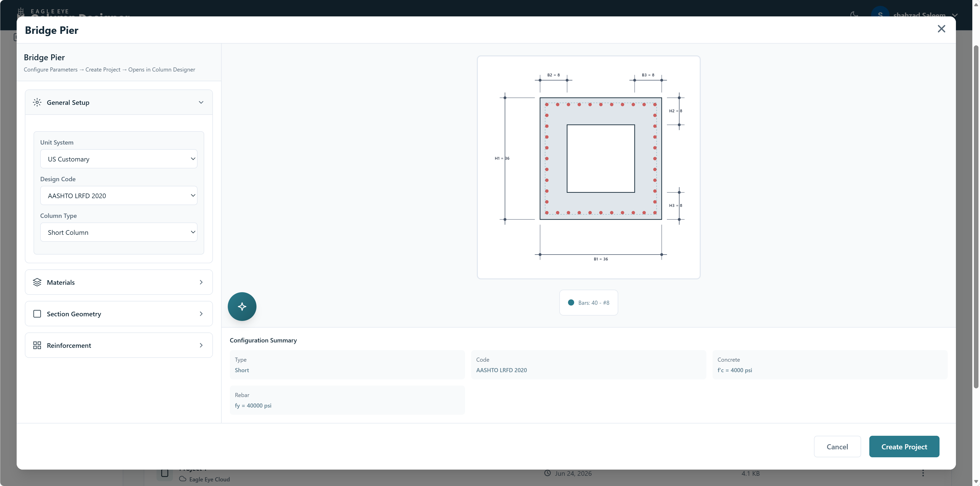
Task: Click the sparkle AI assistant floating button
Action: [242, 306]
